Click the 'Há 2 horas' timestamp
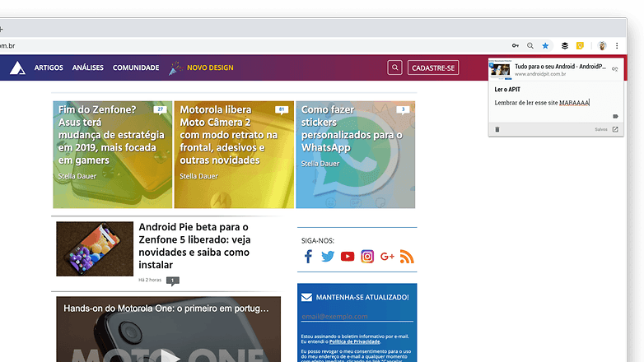 tap(150, 280)
